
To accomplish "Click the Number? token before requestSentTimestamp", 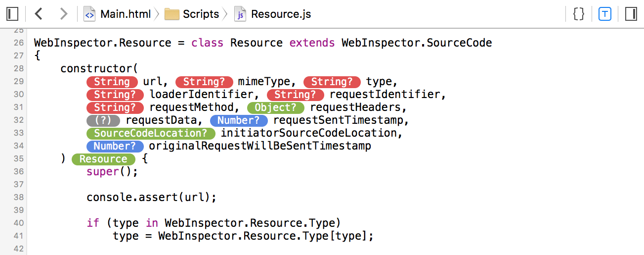I will [239, 120].
